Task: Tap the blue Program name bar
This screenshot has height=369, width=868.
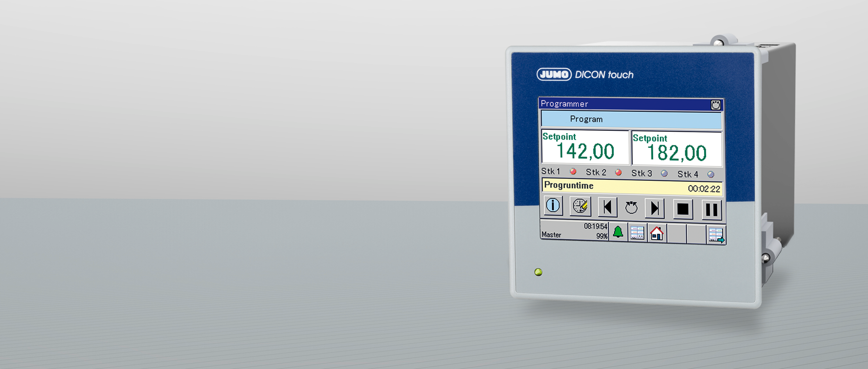Action: click(631, 120)
